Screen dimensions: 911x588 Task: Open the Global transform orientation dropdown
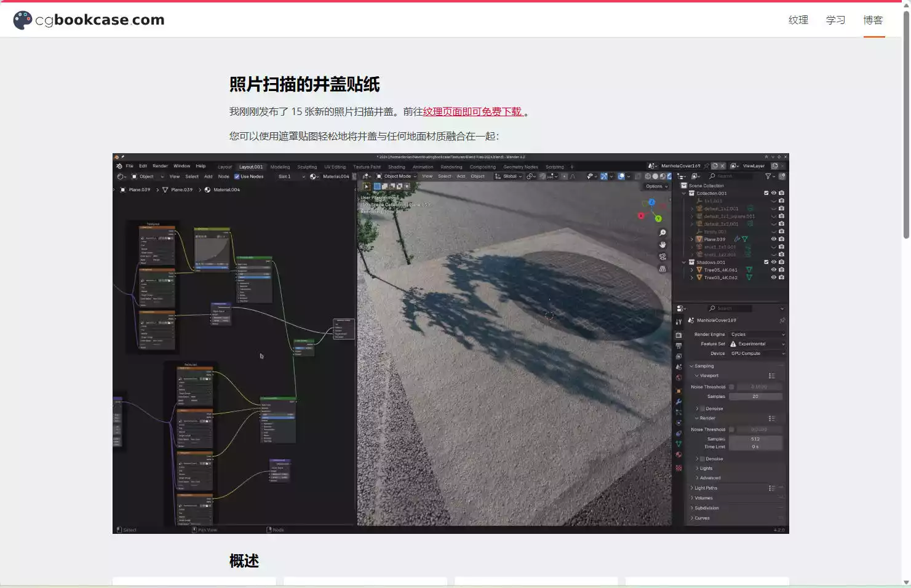[x=508, y=177]
